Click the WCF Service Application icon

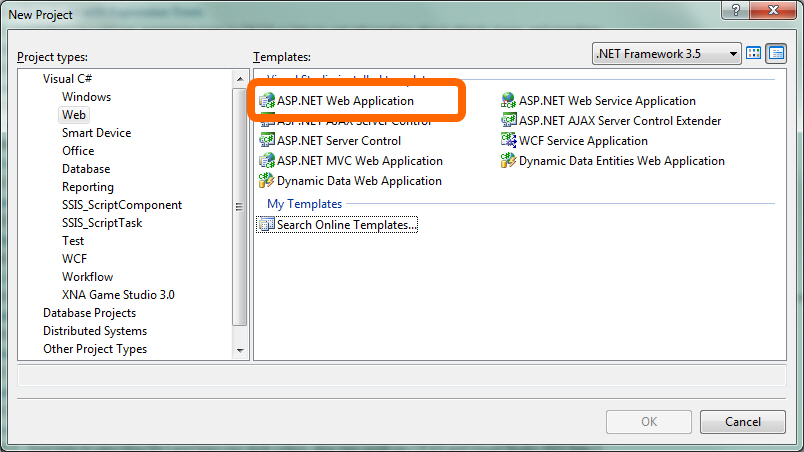tap(508, 140)
